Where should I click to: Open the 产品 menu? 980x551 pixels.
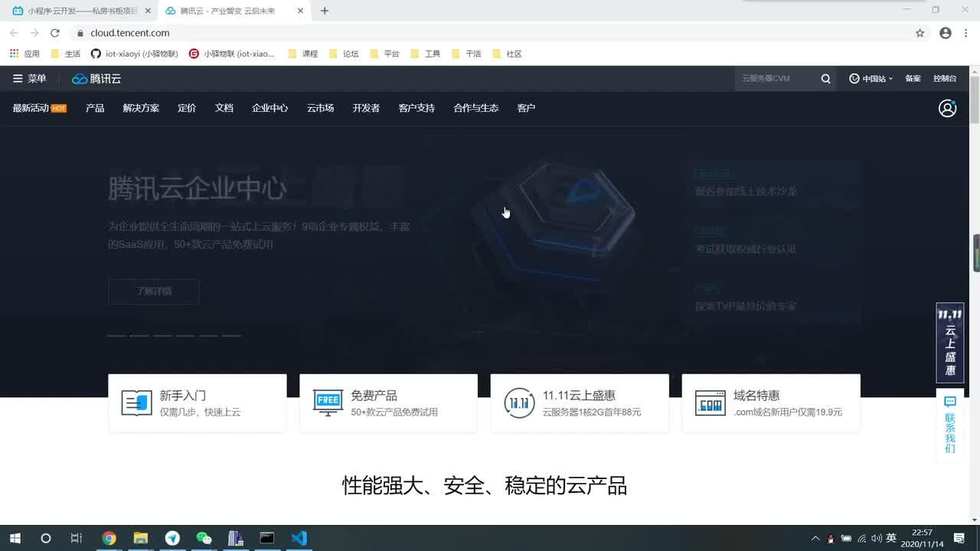tap(95, 108)
